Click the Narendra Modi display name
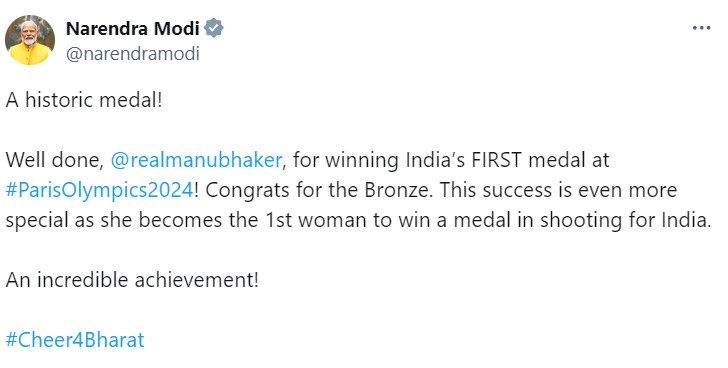This screenshot has width=728, height=368. coord(132,29)
